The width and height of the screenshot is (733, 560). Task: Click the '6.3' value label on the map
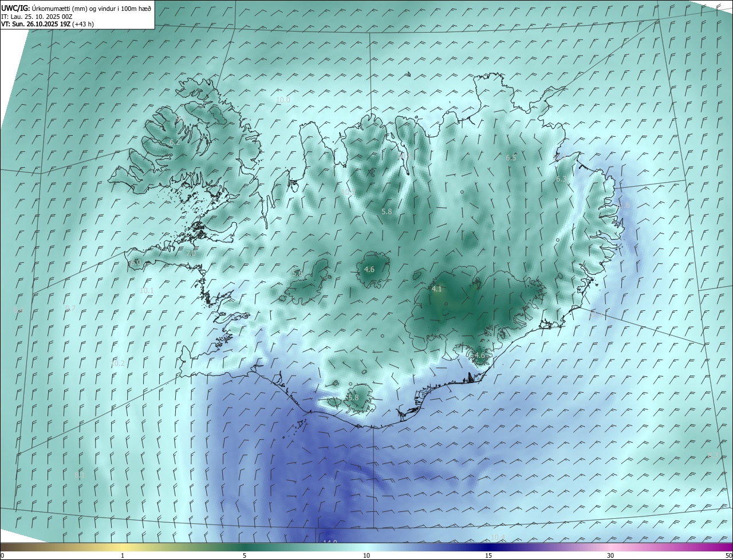[561, 179]
